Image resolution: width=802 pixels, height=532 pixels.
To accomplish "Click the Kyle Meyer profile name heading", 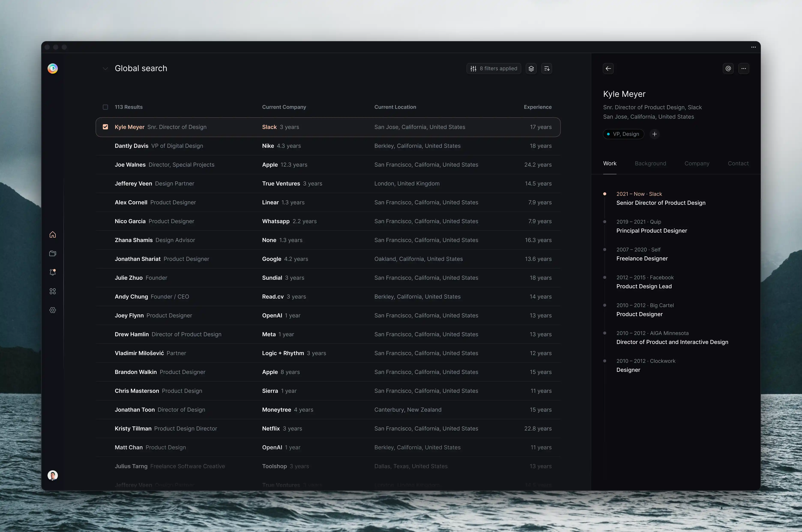I will tap(624, 94).
